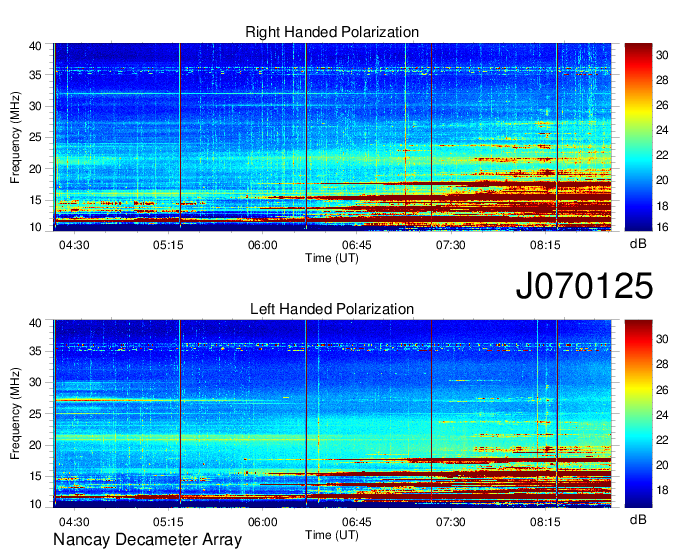The height and width of the screenshot is (552, 680).
Task: Click the 20 MHz tick on right-handed plot
Action: tap(35, 169)
